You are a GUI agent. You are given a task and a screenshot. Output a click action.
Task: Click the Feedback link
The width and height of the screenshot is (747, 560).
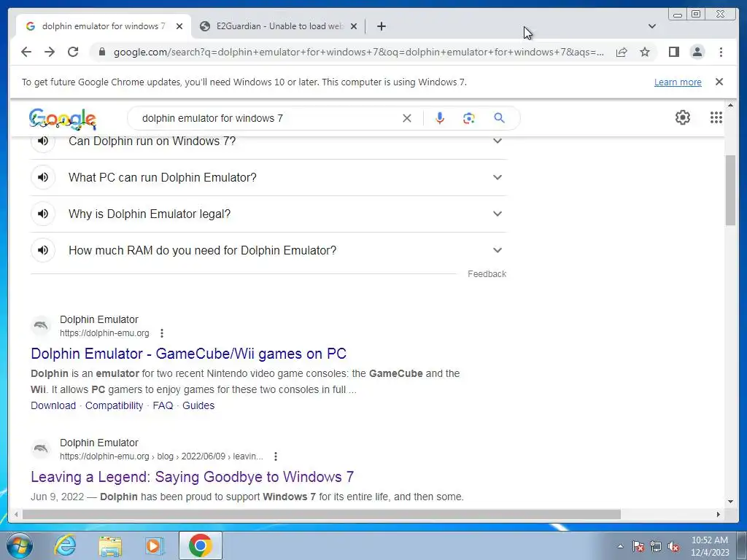point(487,274)
